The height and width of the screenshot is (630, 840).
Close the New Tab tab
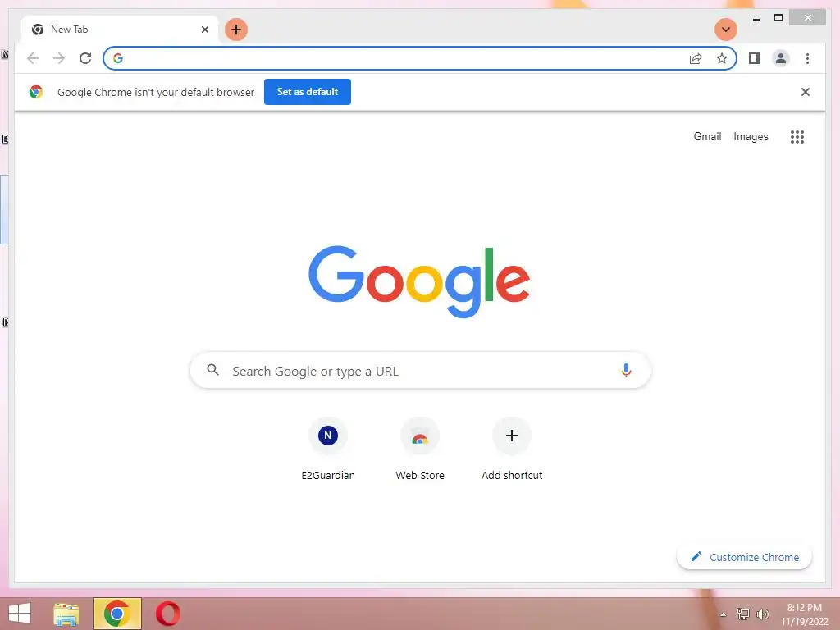204,30
